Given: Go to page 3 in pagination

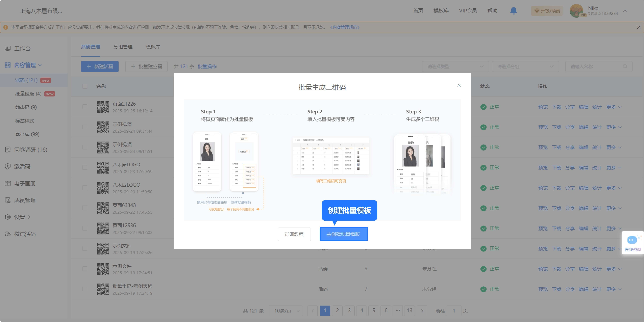Looking at the screenshot, I should pyautogui.click(x=349, y=311).
